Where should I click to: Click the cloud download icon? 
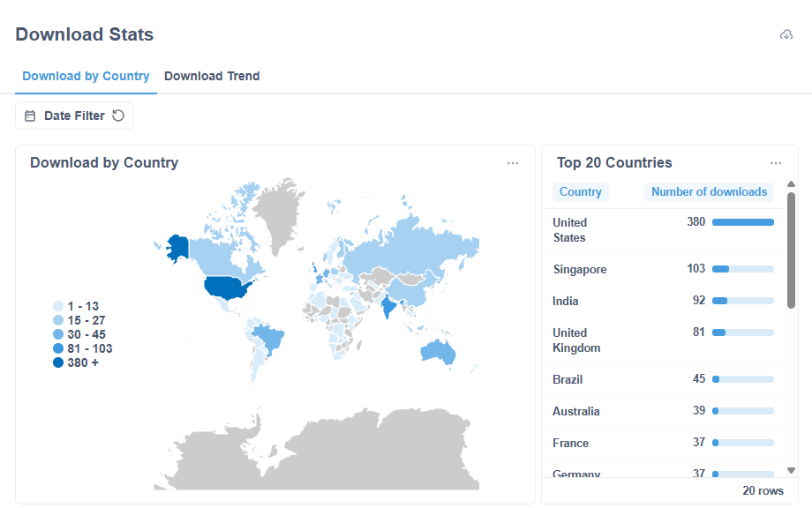pyautogui.click(x=786, y=34)
